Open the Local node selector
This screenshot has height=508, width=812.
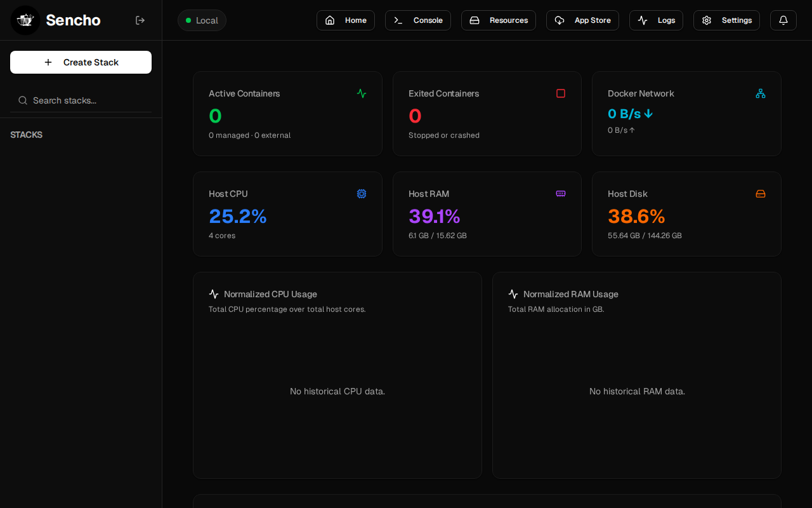202,20
